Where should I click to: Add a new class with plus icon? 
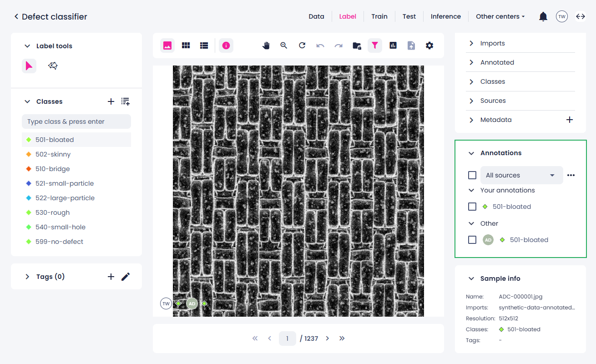[x=111, y=101]
